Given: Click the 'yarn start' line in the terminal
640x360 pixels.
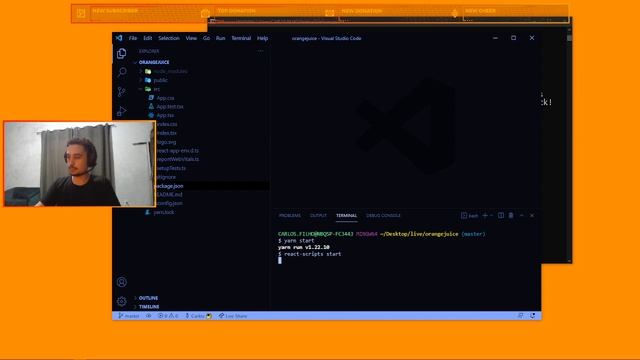Looking at the screenshot, I should click(x=296, y=241).
